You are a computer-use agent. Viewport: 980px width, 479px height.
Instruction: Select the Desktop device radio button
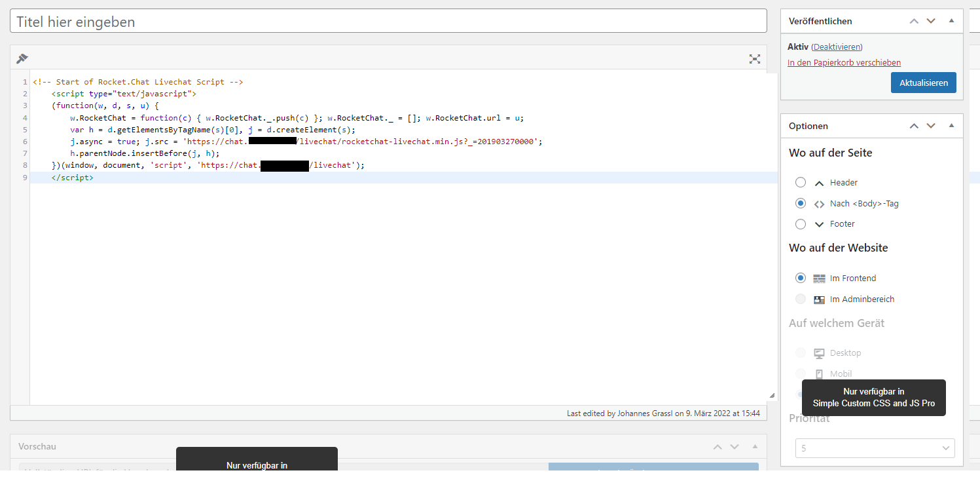point(800,353)
